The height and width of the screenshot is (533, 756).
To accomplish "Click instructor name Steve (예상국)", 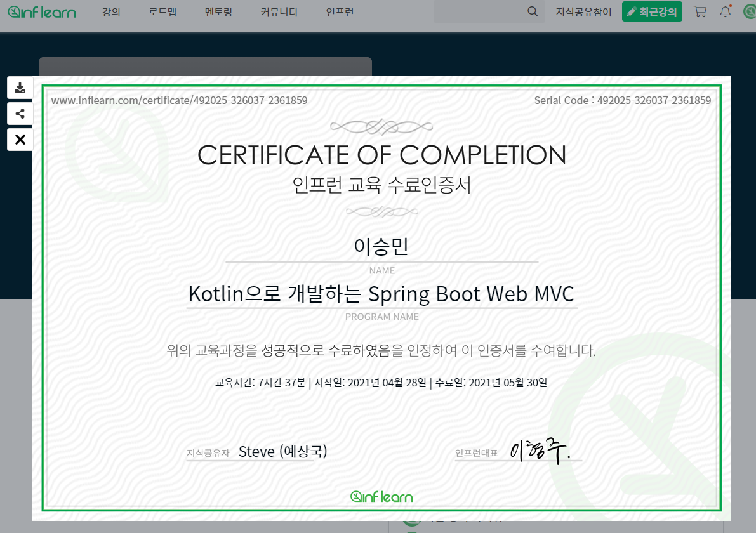I will 283,452.
